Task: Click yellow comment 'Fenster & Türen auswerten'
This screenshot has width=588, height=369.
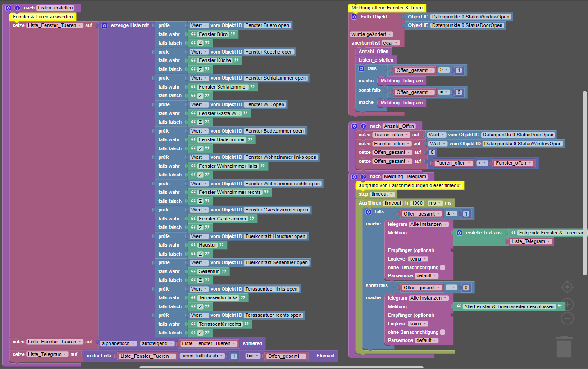Action: [x=43, y=17]
